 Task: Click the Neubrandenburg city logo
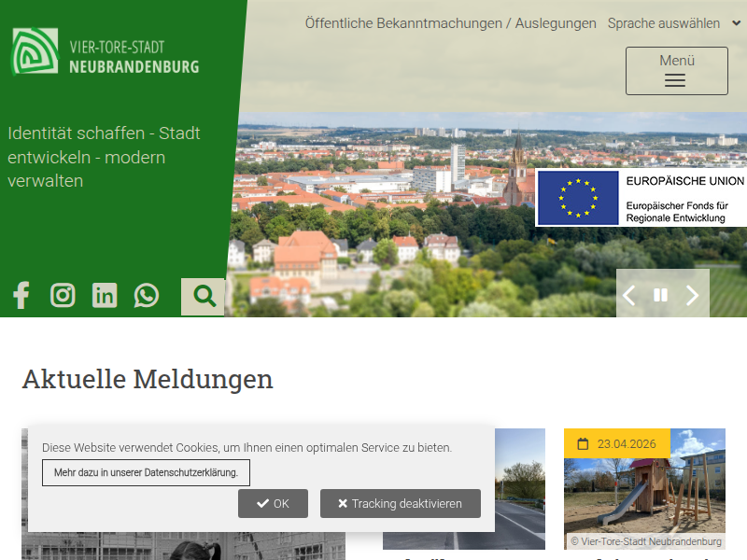106,52
